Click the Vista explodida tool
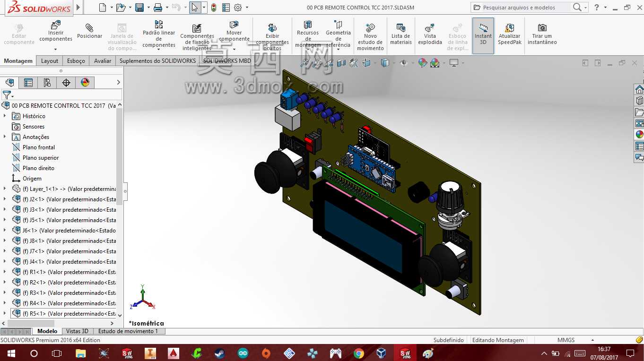644x361 pixels. click(430, 34)
